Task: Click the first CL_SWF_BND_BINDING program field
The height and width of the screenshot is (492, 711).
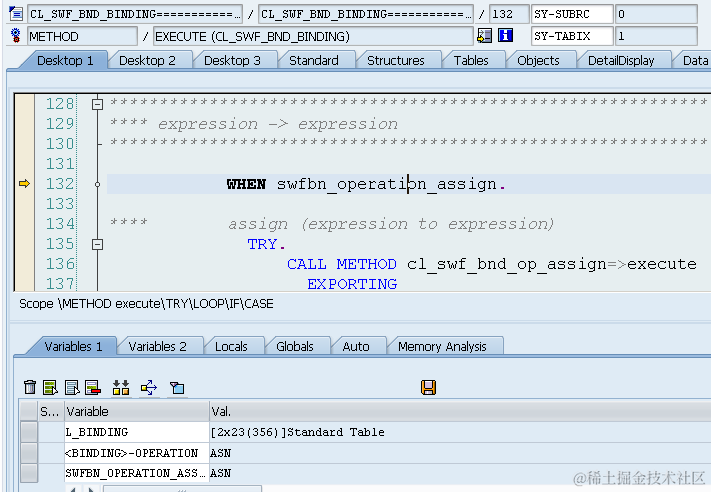Action: coord(135,14)
